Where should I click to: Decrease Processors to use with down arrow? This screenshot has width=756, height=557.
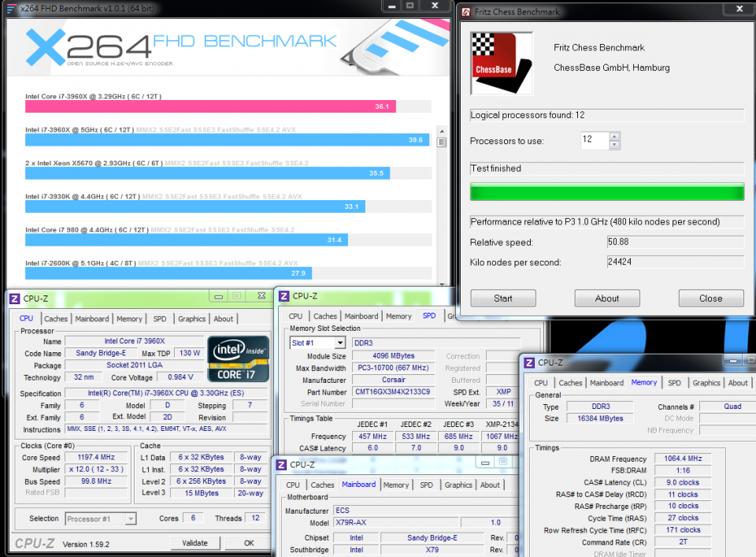[x=614, y=145]
